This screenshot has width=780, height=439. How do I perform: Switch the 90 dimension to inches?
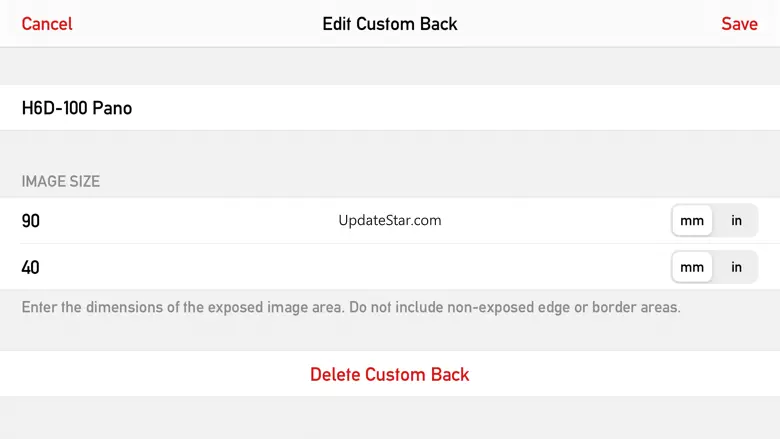737,221
